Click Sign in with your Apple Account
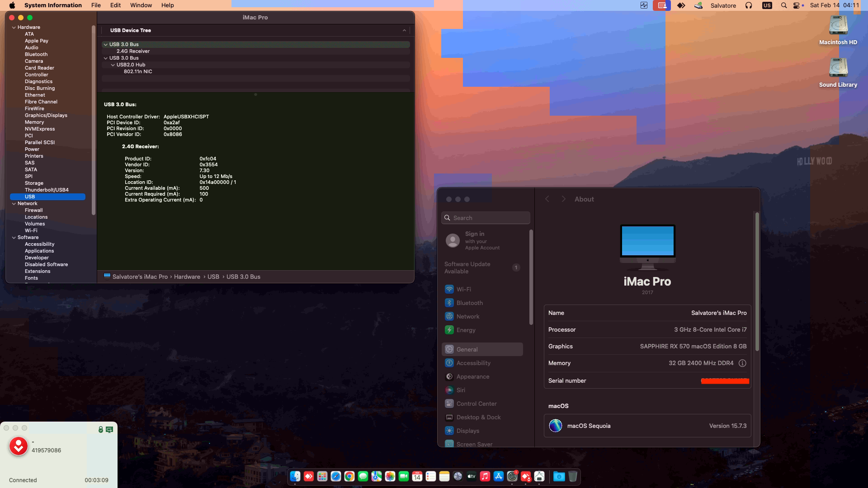The width and height of the screenshot is (868, 488). (483, 241)
